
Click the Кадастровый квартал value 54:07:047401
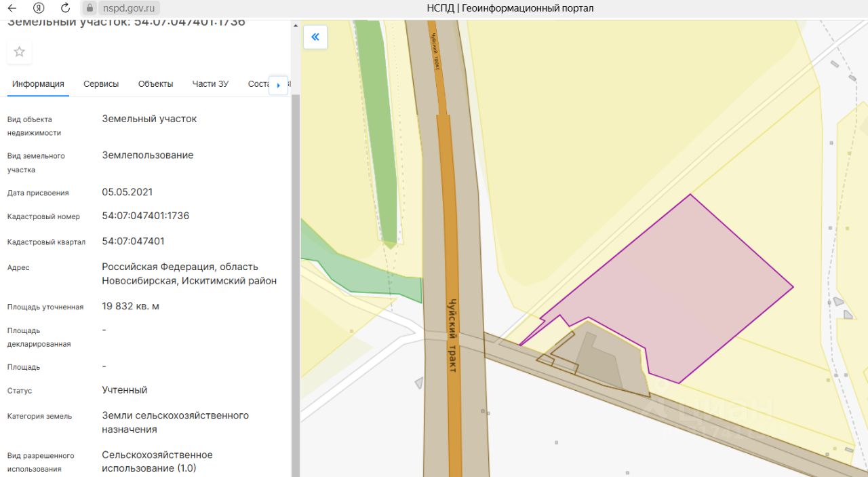(133, 241)
